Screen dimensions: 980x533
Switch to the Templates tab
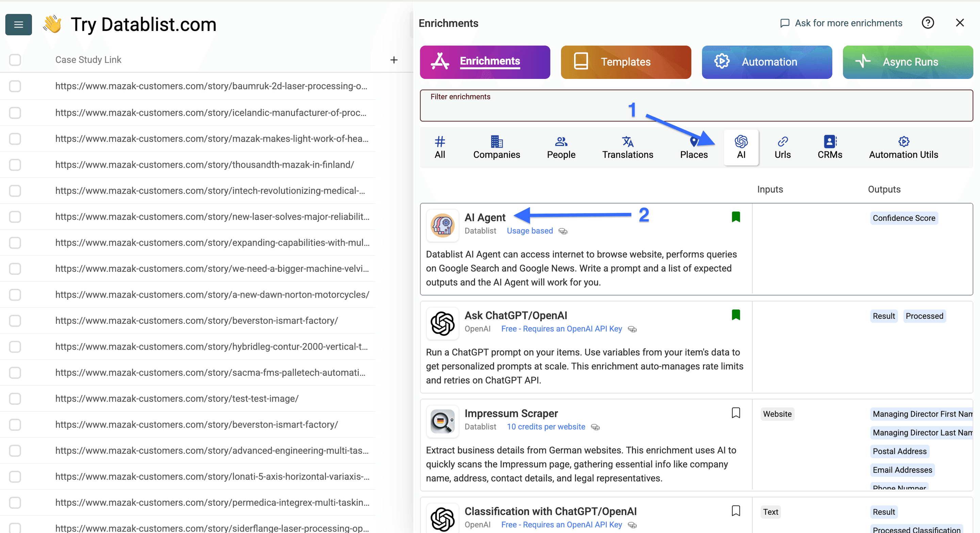click(x=626, y=62)
